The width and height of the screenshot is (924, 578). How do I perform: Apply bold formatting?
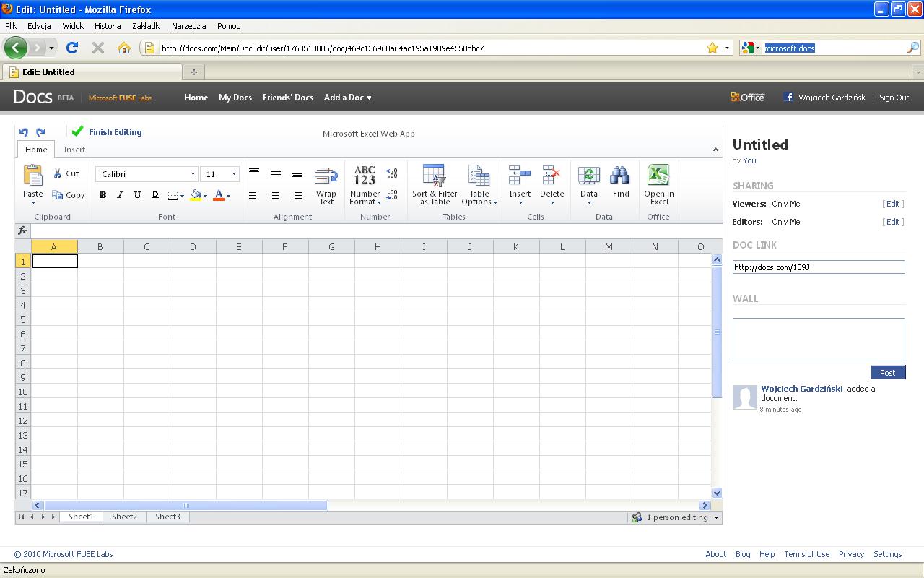[103, 195]
